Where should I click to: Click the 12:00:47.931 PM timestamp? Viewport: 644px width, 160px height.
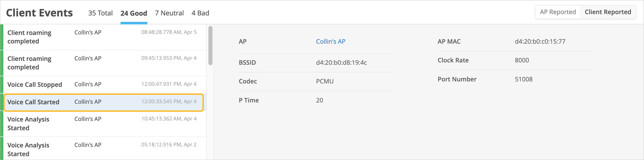tap(169, 84)
